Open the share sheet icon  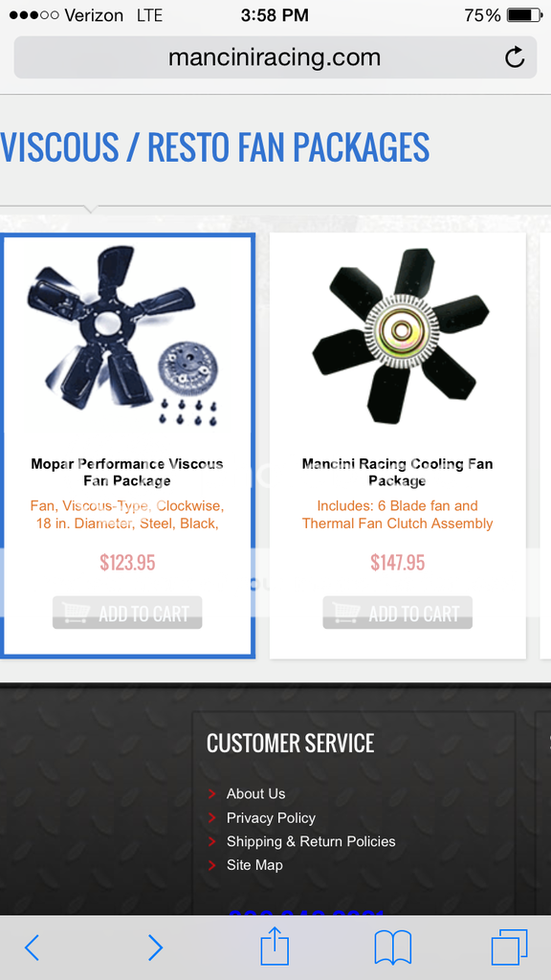click(x=275, y=947)
